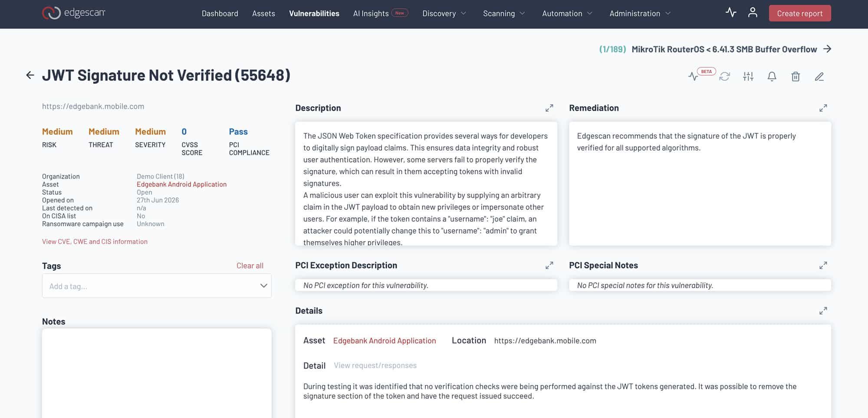Open Edgebank Android Application asset link
Image resolution: width=868 pixels, height=418 pixels.
click(x=181, y=184)
